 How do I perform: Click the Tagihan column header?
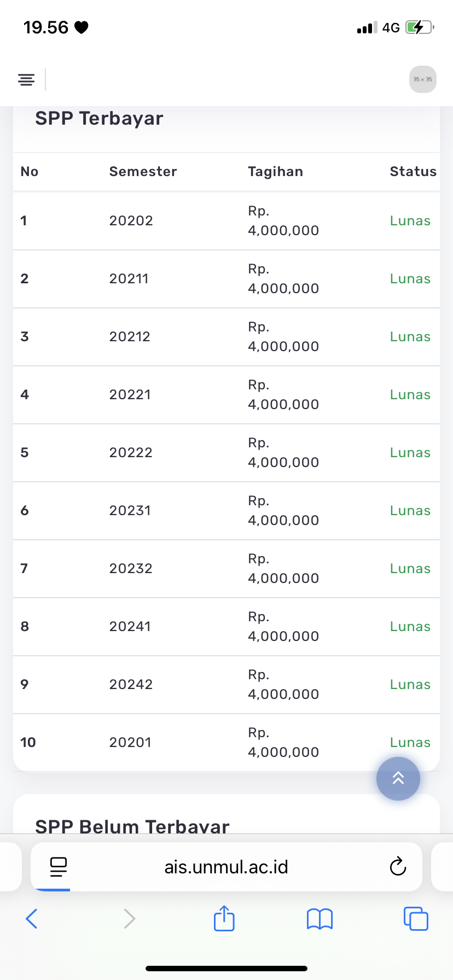(275, 172)
